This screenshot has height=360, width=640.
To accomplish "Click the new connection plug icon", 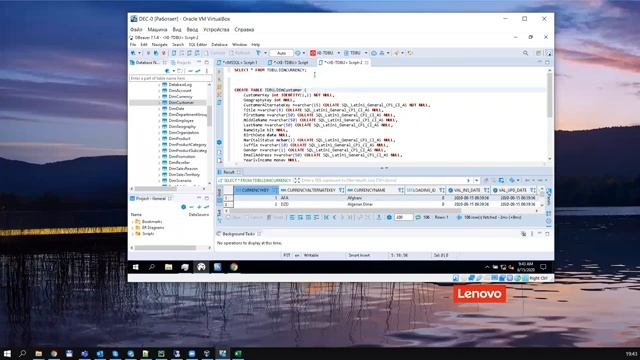I will (133, 53).
